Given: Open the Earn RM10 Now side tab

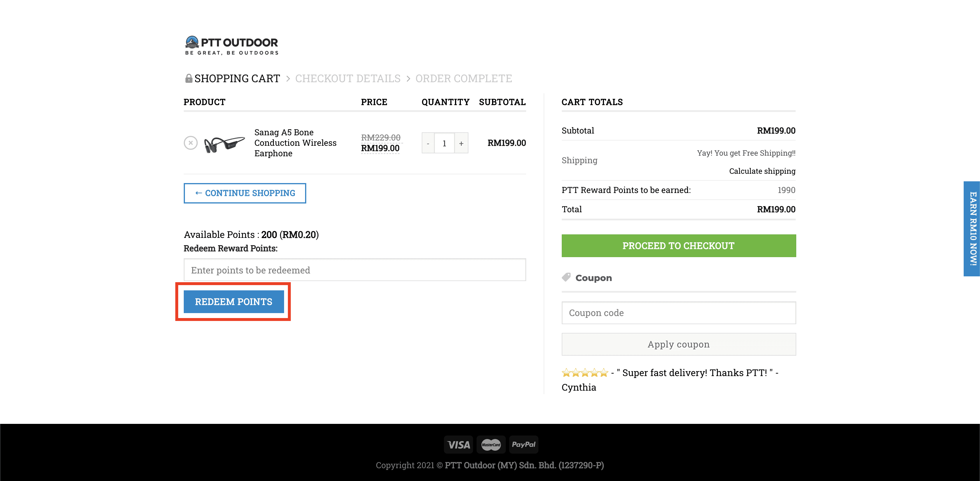Looking at the screenshot, I should [972, 229].
